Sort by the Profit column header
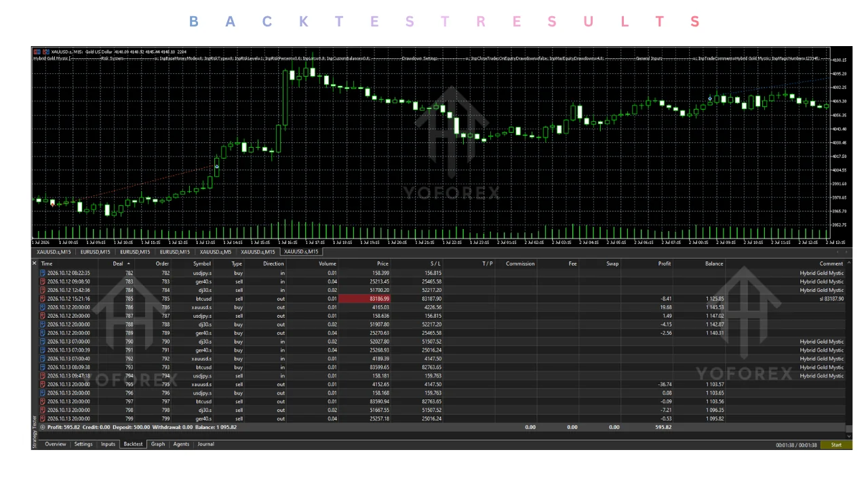Screen dimensions: 868x488 click(x=665, y=264)
